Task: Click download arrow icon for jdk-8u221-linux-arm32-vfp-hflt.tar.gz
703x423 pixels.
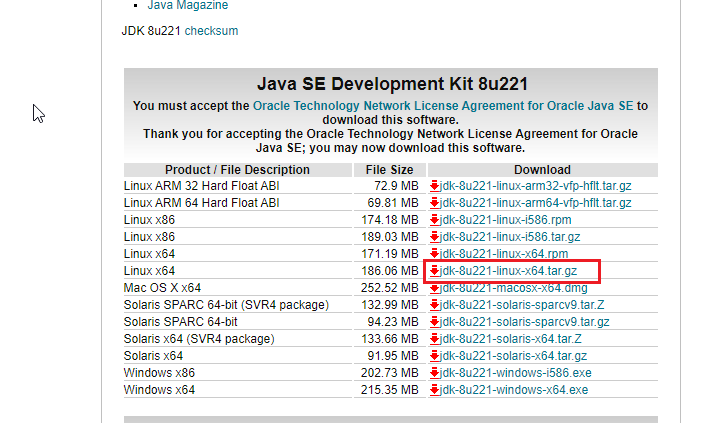Action: (435, 186)
